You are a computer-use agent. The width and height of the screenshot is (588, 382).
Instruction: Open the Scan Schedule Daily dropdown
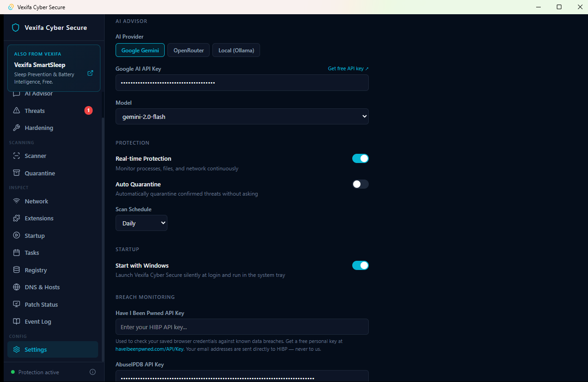[141, 223]
